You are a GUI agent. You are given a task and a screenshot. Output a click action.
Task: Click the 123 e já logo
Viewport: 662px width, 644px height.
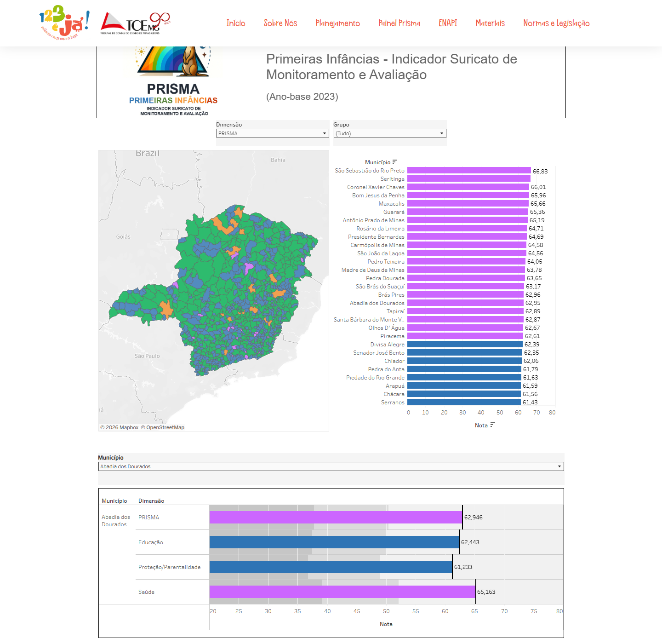[64, 23]
